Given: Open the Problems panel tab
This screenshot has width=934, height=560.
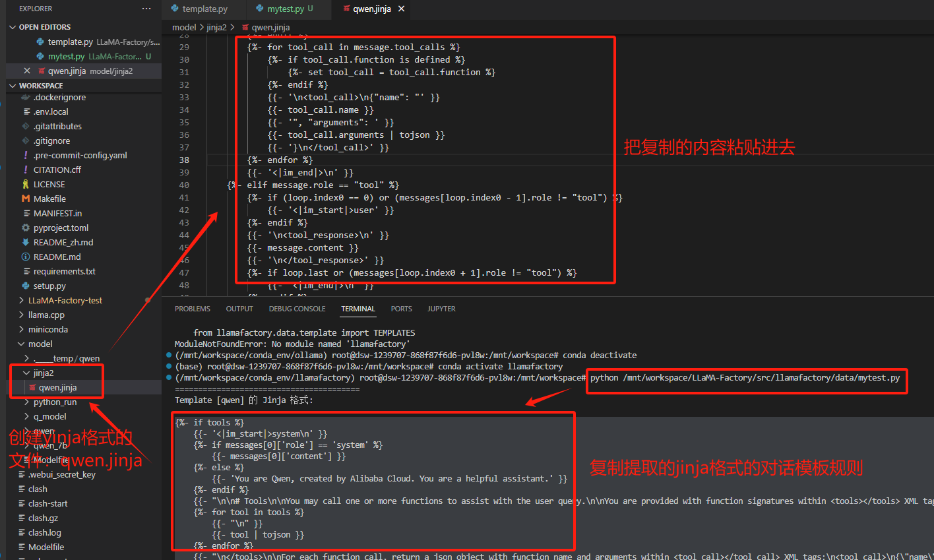Looking at the screenshot, I should point(193,309).
